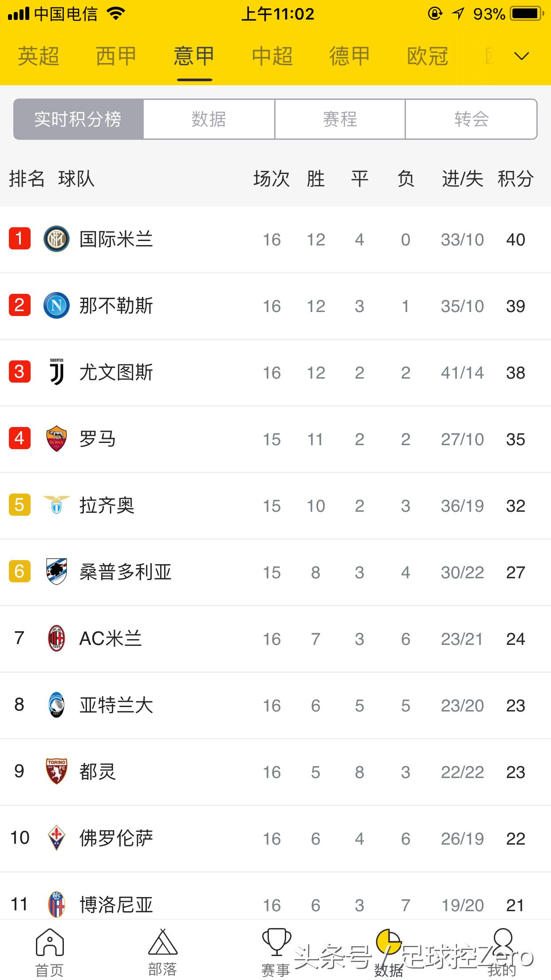Image resolution: width=551 pixels, height=980 pixels.
Task: Click the Roma team crest
Action: point(57,439)
